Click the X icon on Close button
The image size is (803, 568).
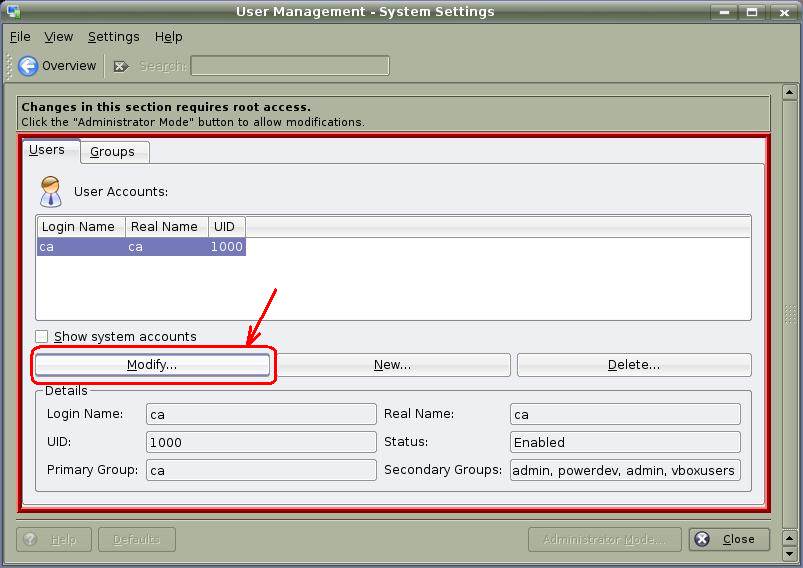click(702, 539)
